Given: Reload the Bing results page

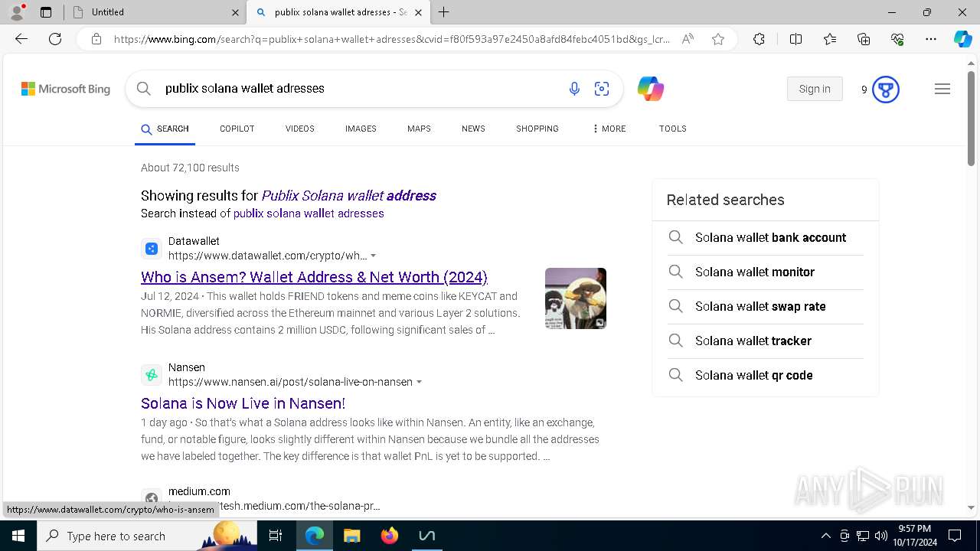Looking at the screenshot, I should [55, 39].
